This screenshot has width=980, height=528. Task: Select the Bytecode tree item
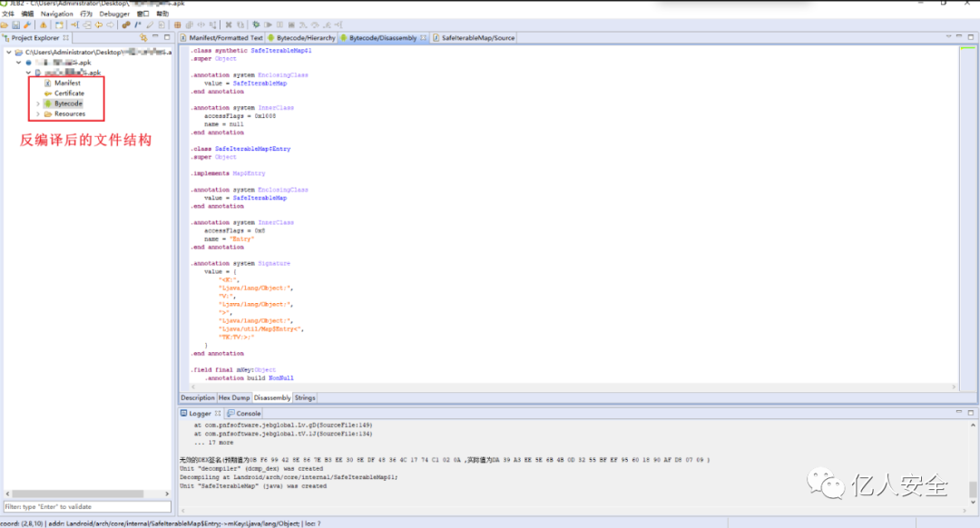68,103
